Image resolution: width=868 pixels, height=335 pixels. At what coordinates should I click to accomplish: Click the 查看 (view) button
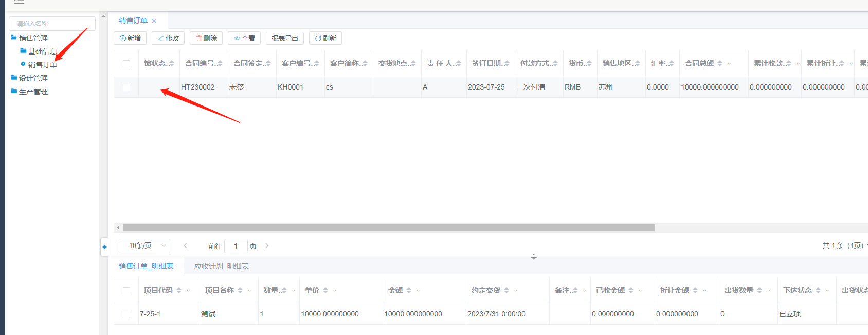pos(244,38)
